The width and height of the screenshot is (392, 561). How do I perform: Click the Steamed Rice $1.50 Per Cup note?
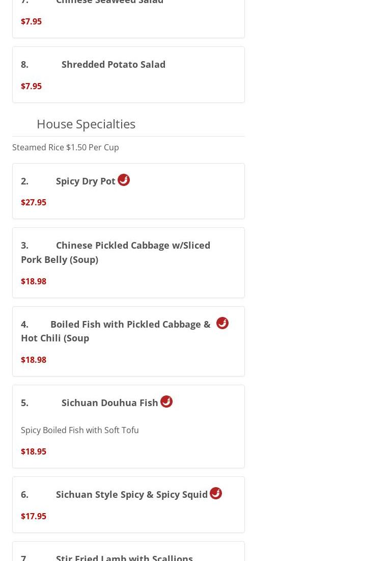click(65, 147)
